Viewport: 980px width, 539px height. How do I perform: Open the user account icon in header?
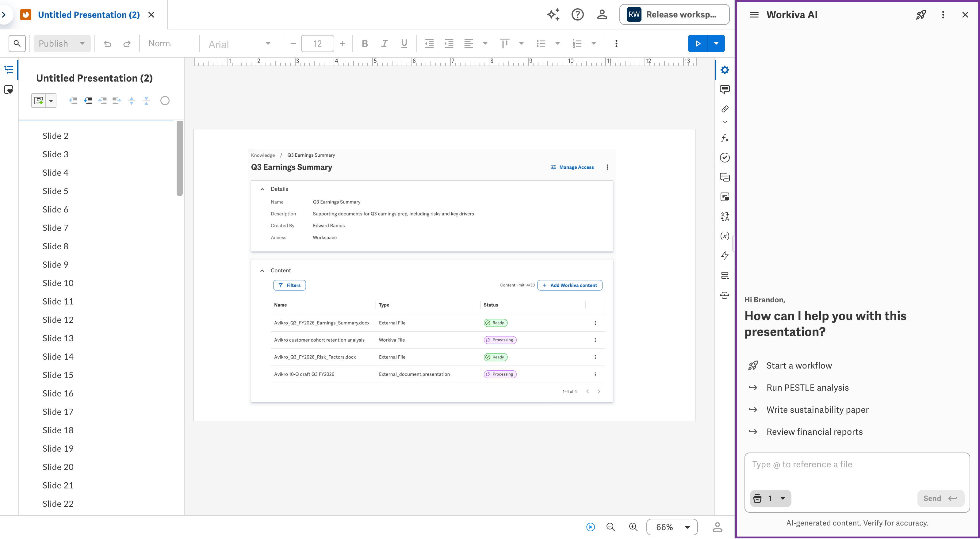point(602,14)
